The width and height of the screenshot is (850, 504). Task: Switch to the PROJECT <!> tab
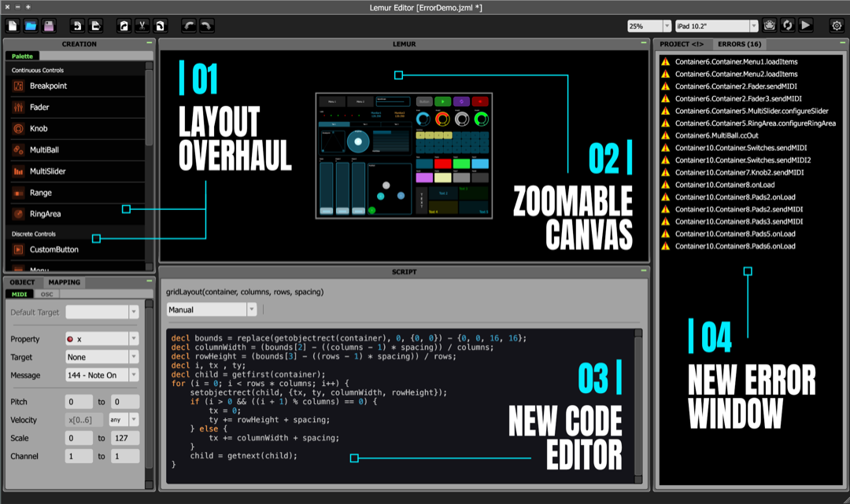[x=682, y=44]
